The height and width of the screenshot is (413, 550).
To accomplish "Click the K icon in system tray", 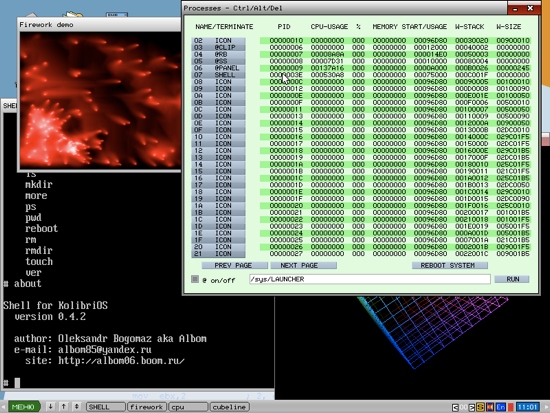I will coord(490,407).
